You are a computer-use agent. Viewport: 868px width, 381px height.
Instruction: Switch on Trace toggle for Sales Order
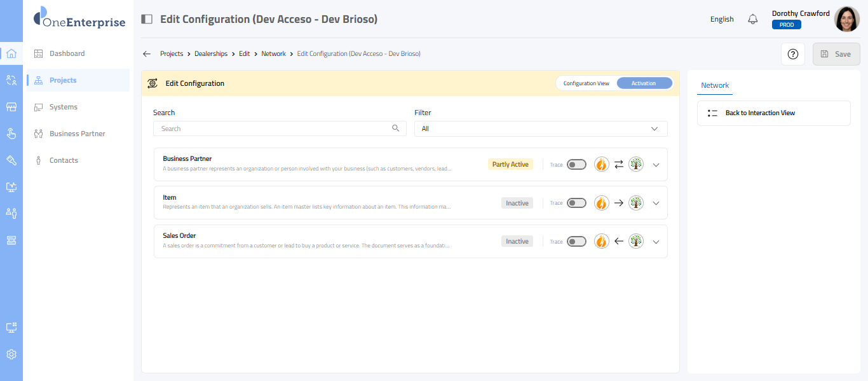coord(576,242)
